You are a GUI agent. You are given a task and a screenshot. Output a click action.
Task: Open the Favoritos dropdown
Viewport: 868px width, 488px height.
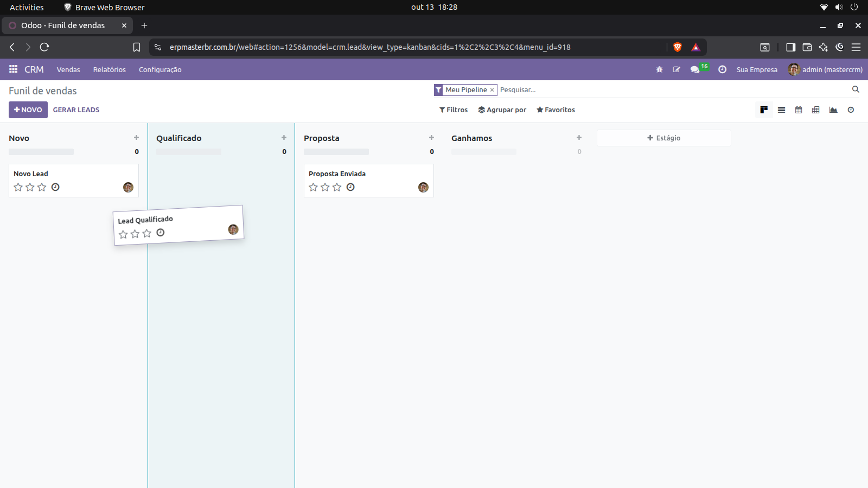pyautogui.click(x=556, y=110)
